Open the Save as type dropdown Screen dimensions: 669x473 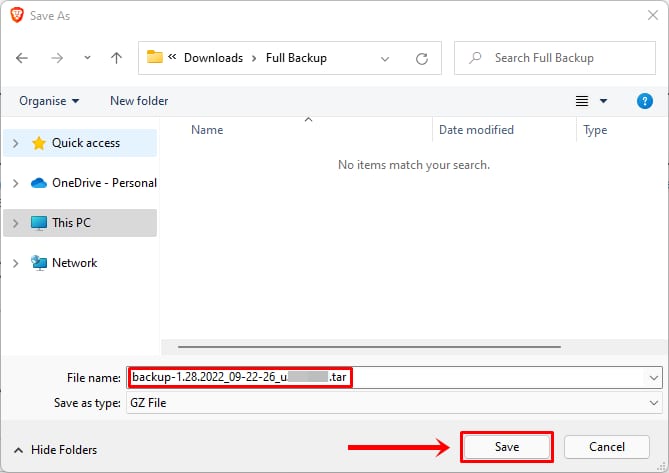coord(654,402)
